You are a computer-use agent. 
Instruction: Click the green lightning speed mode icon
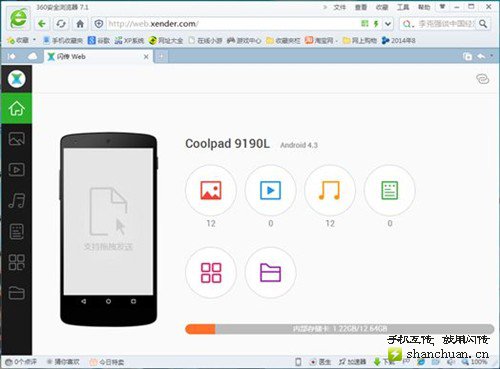tap(376, 24)
